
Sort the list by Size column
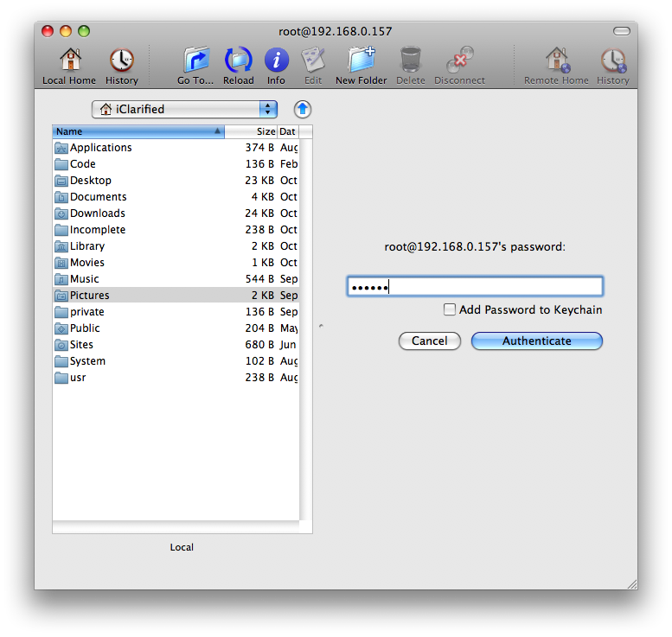tap(251, 132)
